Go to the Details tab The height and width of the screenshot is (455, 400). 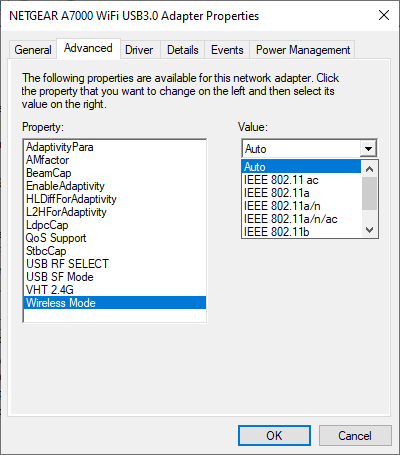click(x=182, y=50)
